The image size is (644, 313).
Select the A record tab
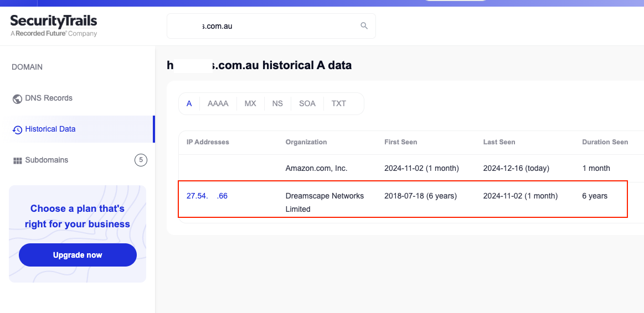(189, 104)
